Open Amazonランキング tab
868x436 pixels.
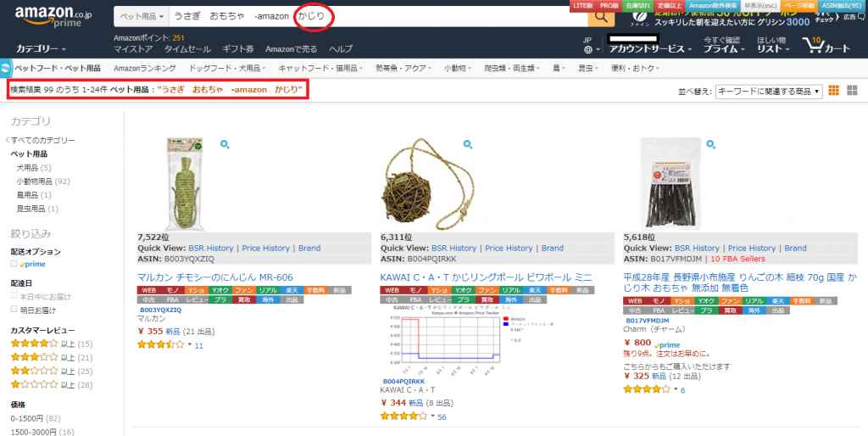click(144, 68)
